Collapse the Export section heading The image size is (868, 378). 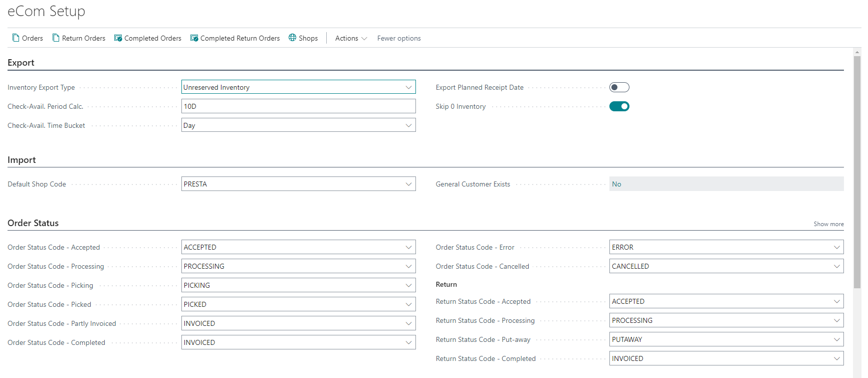coord(21,63)
